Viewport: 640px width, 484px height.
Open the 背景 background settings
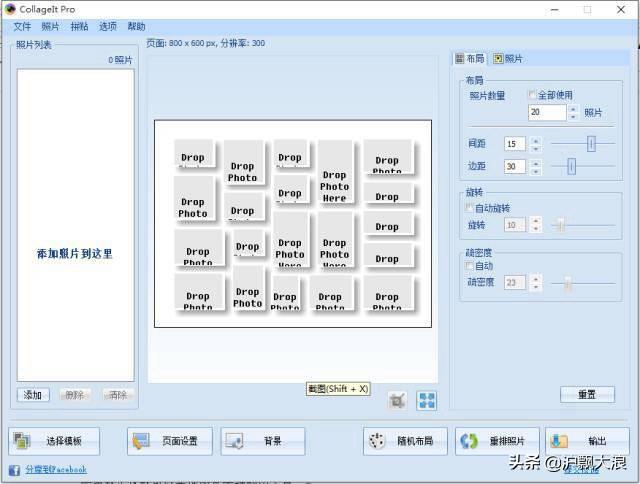tap(262, 441)
